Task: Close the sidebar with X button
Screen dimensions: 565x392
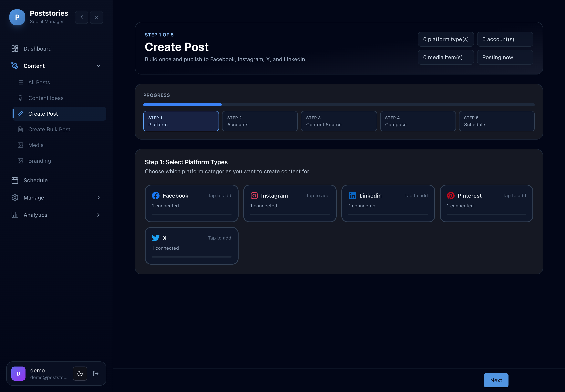Action: click(x=96, y=17)
